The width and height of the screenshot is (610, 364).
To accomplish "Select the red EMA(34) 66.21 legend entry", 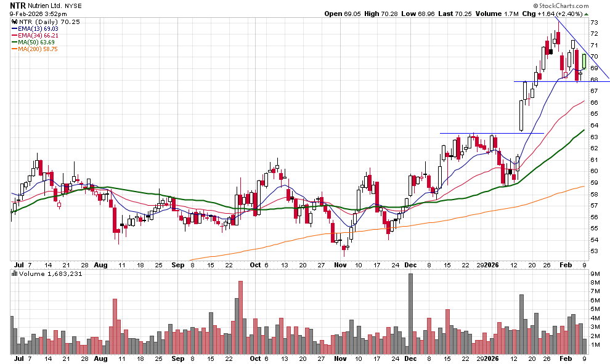I will pyautogui.click(x=39, y=36).
